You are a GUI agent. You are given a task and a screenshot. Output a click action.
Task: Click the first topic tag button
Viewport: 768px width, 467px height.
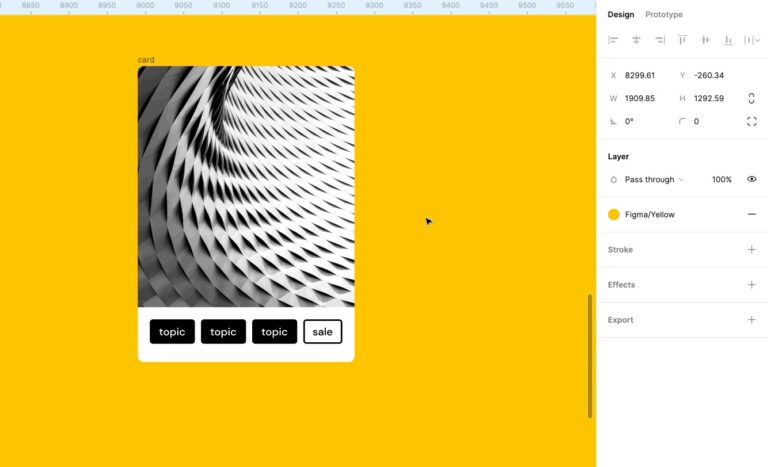pyautogui.click(x=172, y=332)
